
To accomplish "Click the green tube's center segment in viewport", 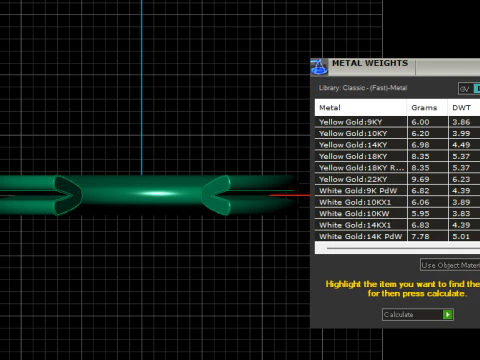I will 143,193.
